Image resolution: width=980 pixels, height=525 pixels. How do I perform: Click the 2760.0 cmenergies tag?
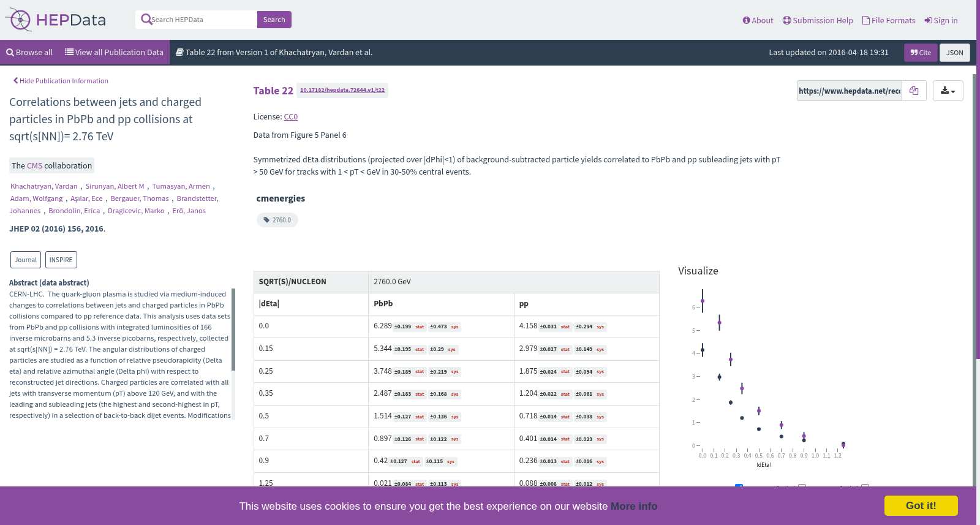point(277,220)
